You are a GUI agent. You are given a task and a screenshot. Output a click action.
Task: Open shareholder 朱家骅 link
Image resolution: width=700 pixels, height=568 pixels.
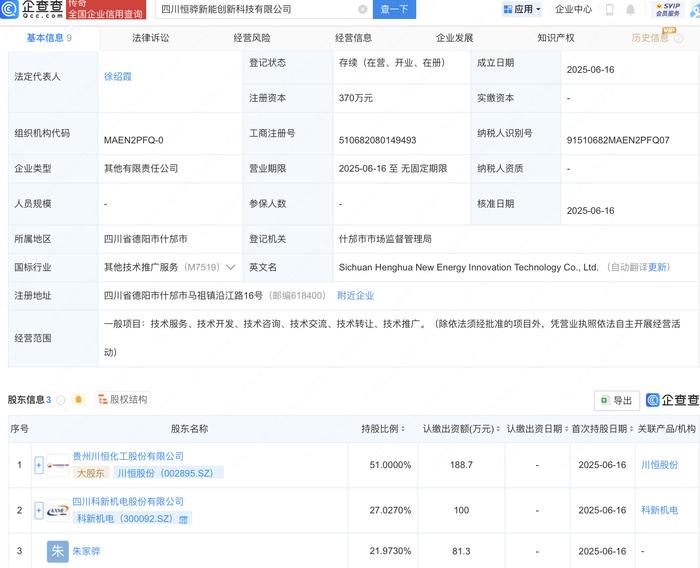[86, 551]
